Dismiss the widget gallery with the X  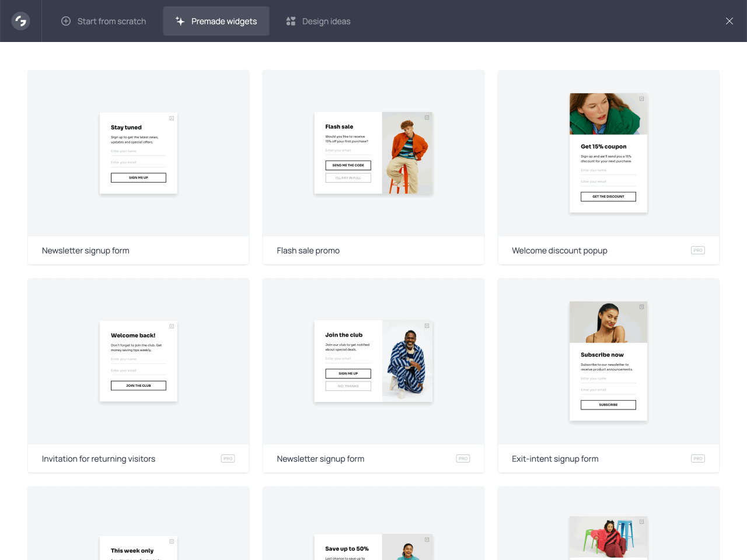pyautogui.click(x=729, y=21)
